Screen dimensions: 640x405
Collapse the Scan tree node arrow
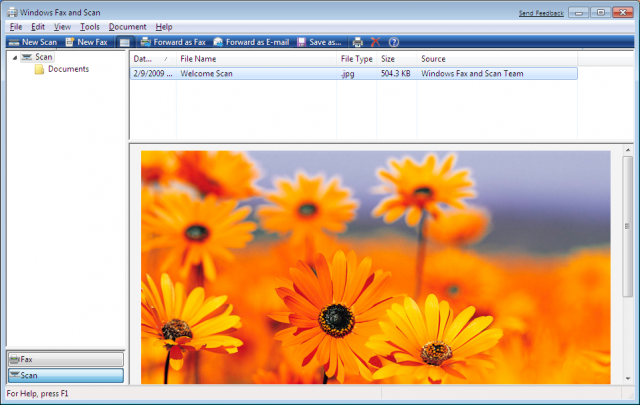pyautogui.click(x=15, y=58)
